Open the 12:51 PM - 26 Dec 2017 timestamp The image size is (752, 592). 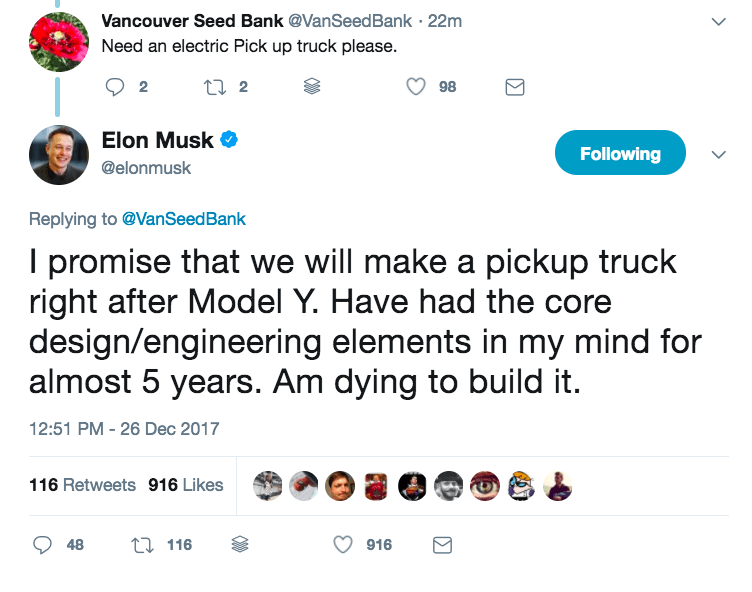(124, 429)
